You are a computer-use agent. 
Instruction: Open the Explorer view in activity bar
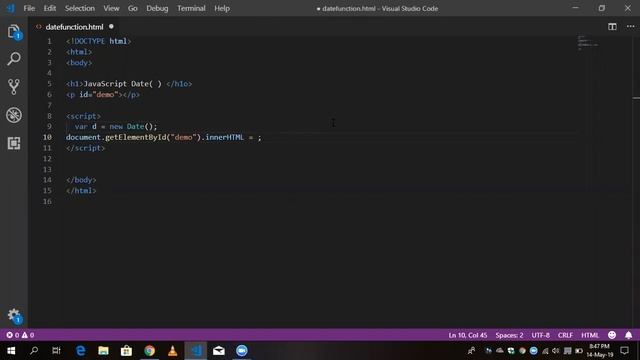[x=14, y=32]
